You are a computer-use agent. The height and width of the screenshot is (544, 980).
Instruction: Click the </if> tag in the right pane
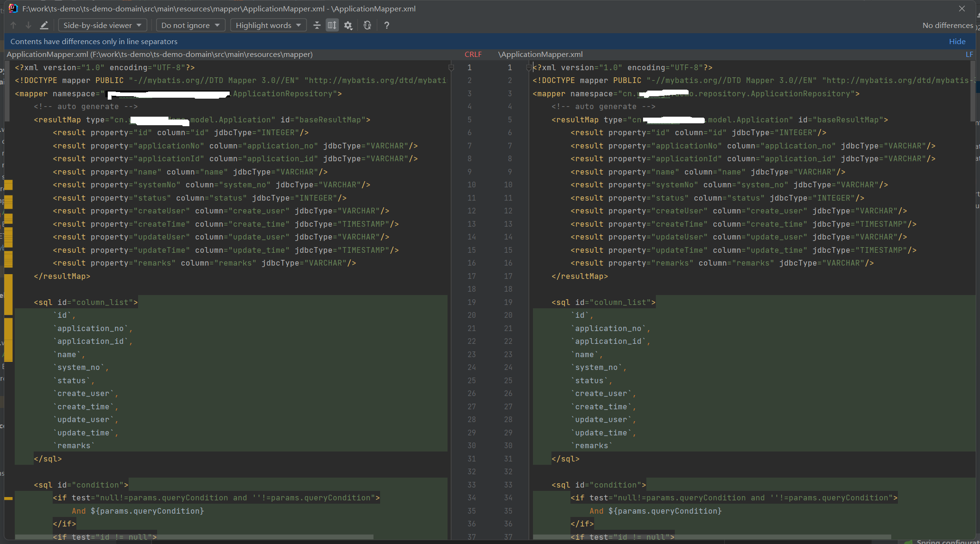coord(582,524)
